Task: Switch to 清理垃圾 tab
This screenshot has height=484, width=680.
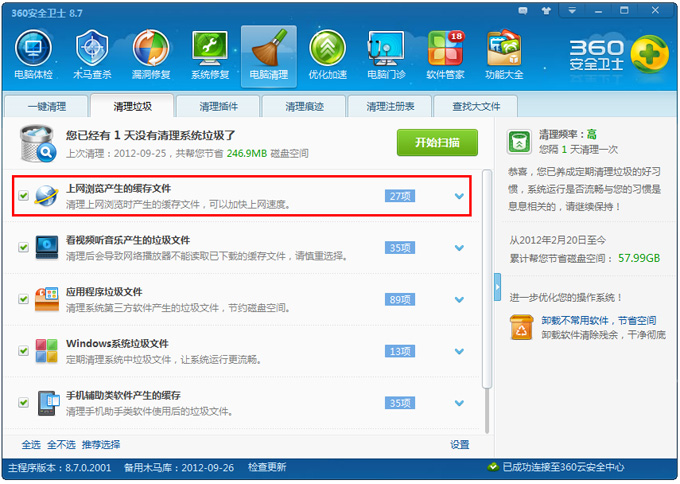Action: tap(132, 106)
